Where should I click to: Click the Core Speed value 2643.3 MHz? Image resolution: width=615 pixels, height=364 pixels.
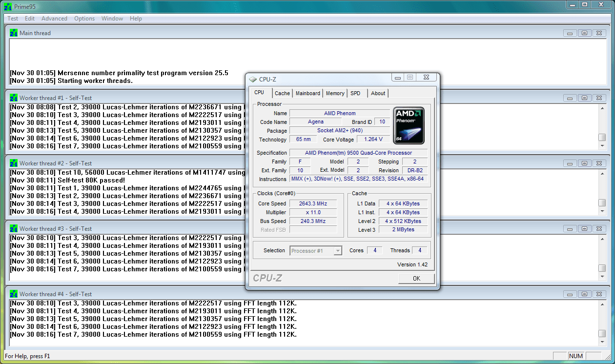point(313,204)
